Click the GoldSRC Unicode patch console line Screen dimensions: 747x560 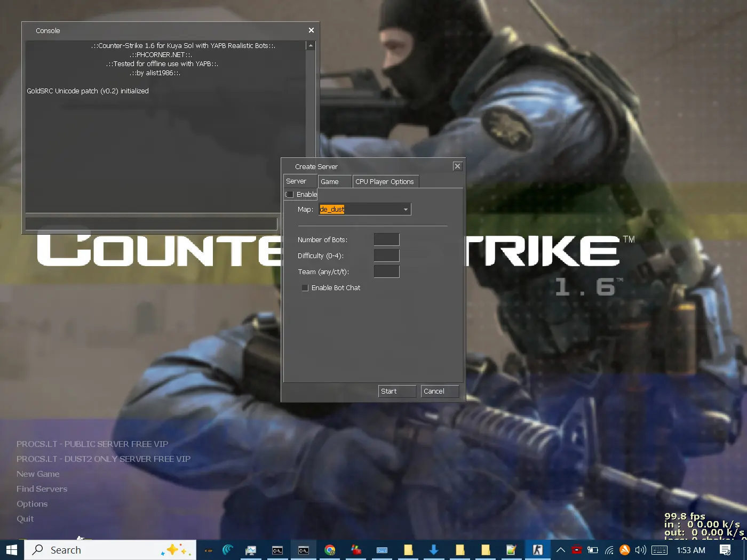88,91
